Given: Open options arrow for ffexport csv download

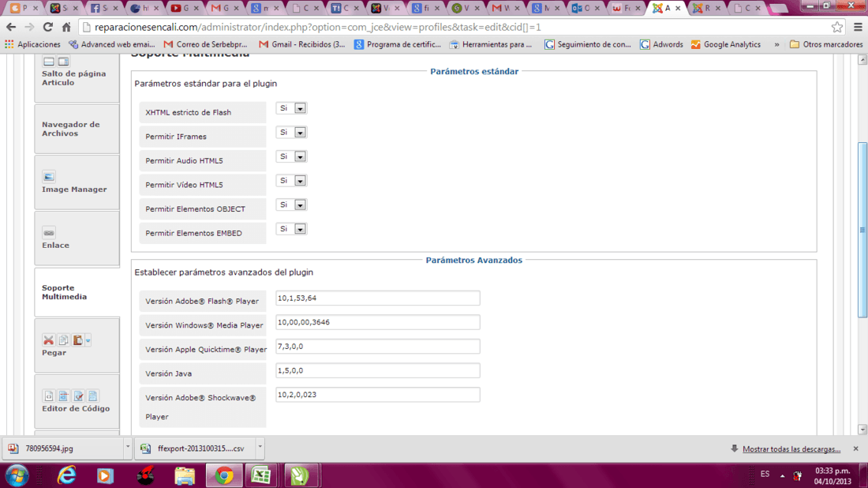Looking at the screenshot, I should [x=260, y=446].
